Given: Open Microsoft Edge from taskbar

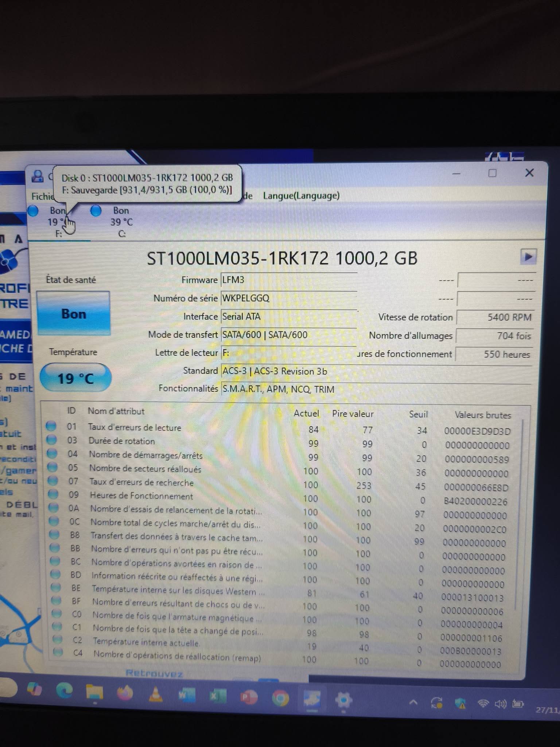Looking at the screenshot, I should point(65,690).
